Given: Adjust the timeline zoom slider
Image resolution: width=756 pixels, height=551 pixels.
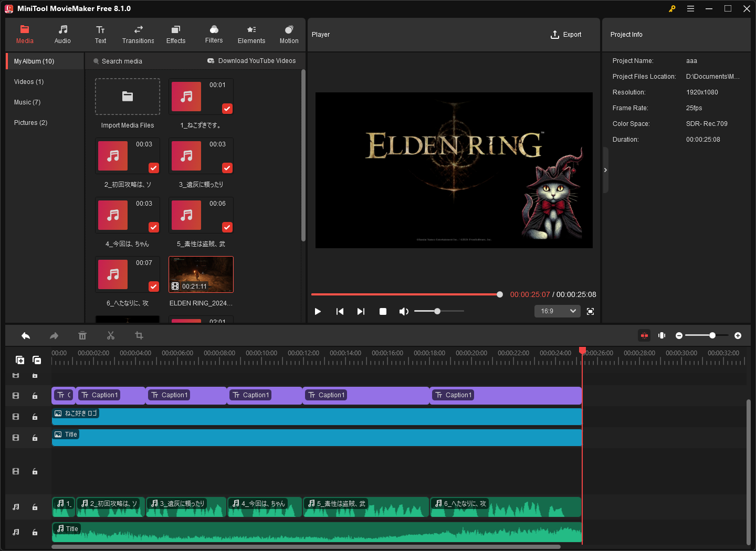Looking at the screenshot, I should coord(707,336).
